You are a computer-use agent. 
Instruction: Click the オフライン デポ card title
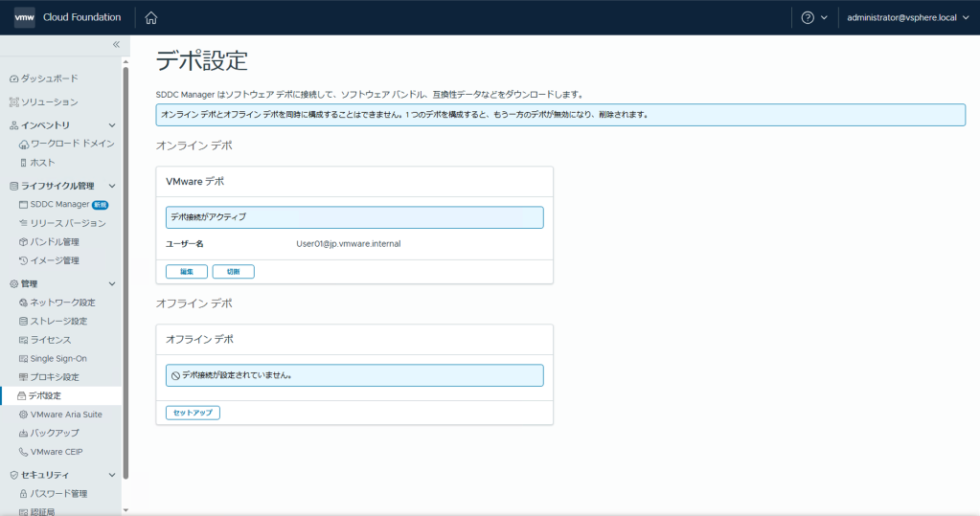tap(199, 339)
